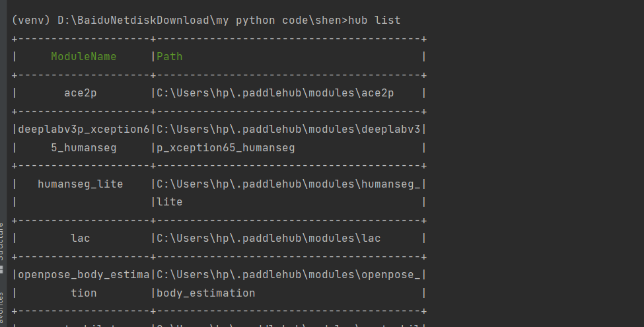Click the body_estimation path continuation text
Image resolution: width=644 pixels, height=327 pixels.
pos(206,293)
